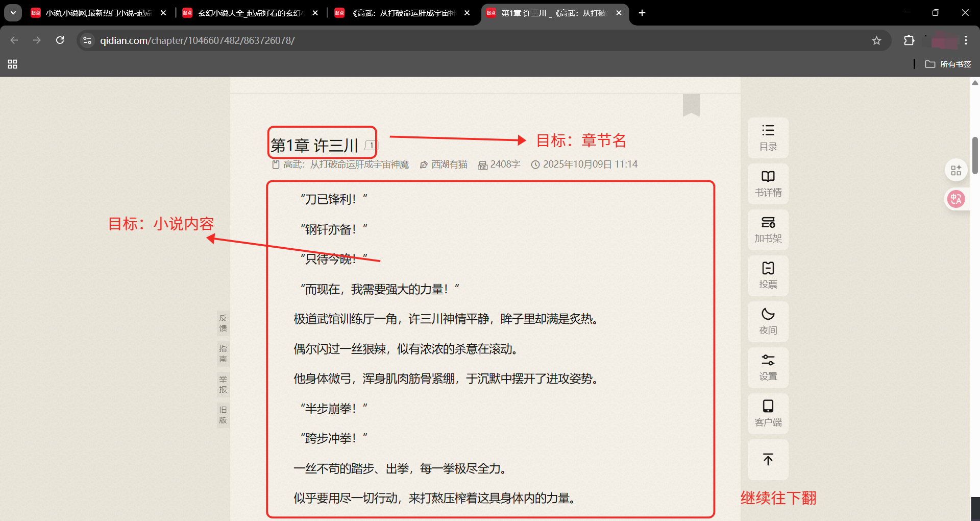Screen dimensions: 980x521
Task: View site information icon in address bar
Action: point(87,40)
